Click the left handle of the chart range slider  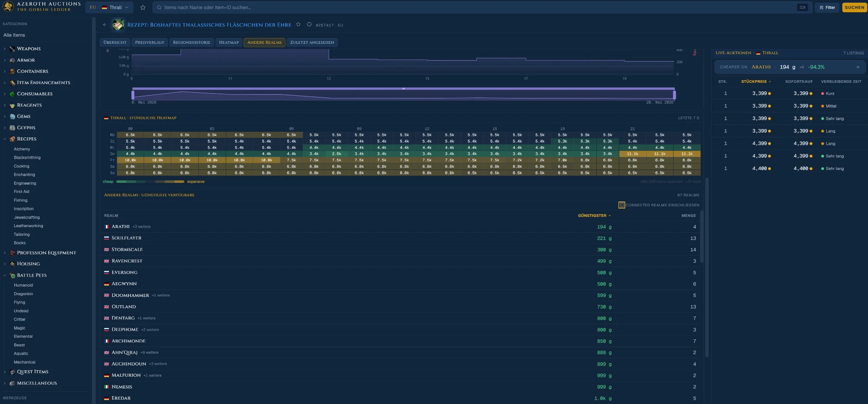pyautogui.click(x=133, y=94)
